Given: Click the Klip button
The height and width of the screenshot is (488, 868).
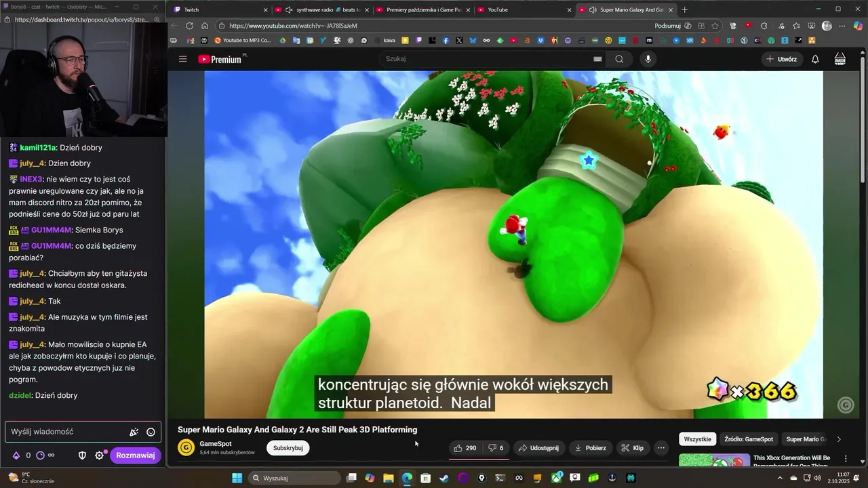Looking at the screenshot, I should 633,448.
